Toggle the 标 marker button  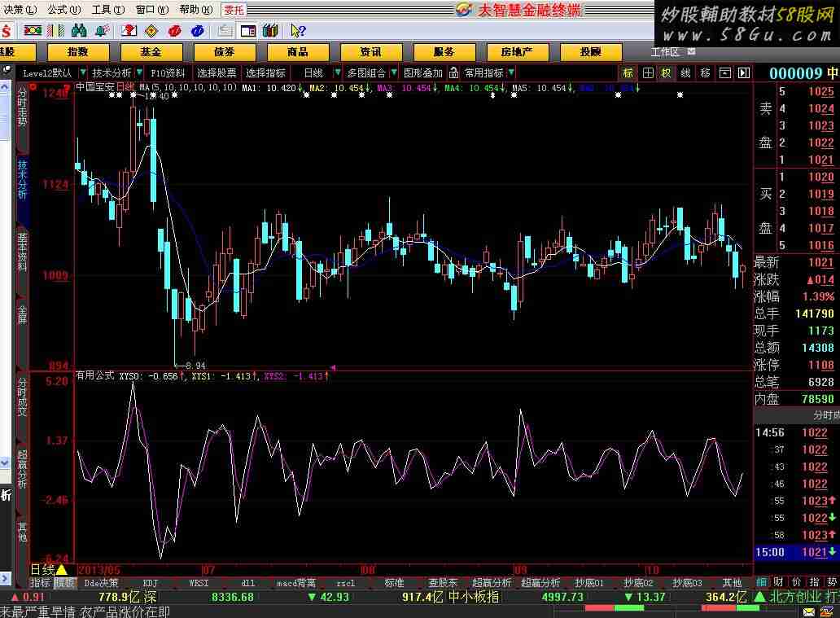[628, 72]
